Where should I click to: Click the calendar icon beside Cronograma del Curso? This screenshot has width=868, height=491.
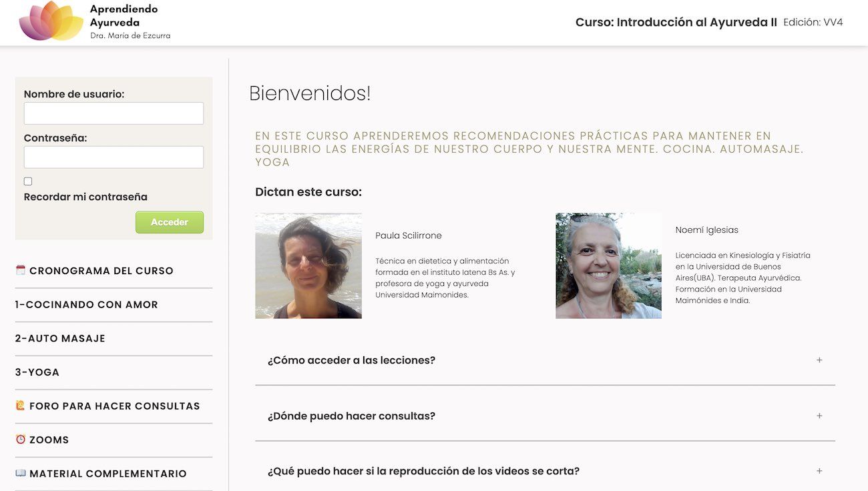[x=20, y=270]
